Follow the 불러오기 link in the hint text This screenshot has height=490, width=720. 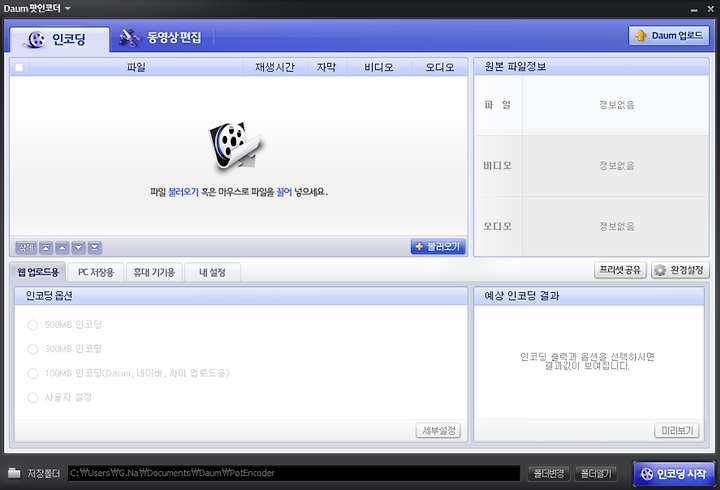click(183, 192)
